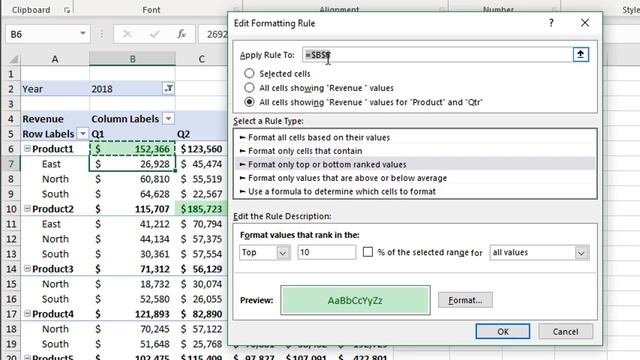Open the Name Box dropdown arrow
The width and height of the screenshot is (640, 360).
click(x=82, y=34)
